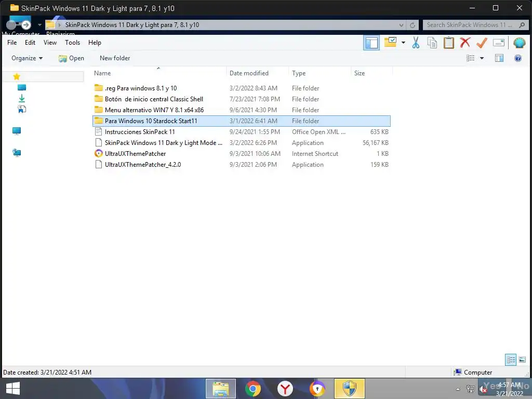
Task: Sort by the Type column header
Action: [x=299, y=73]
